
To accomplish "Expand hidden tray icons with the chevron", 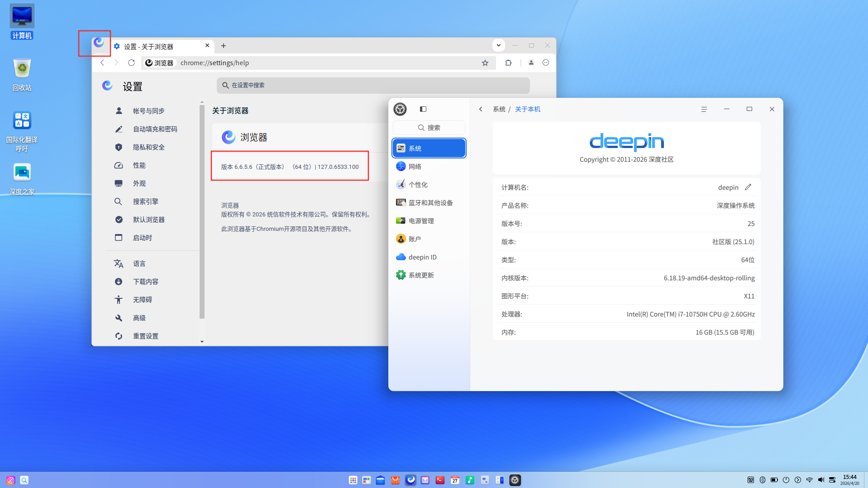I will click(x=798, y=480).
